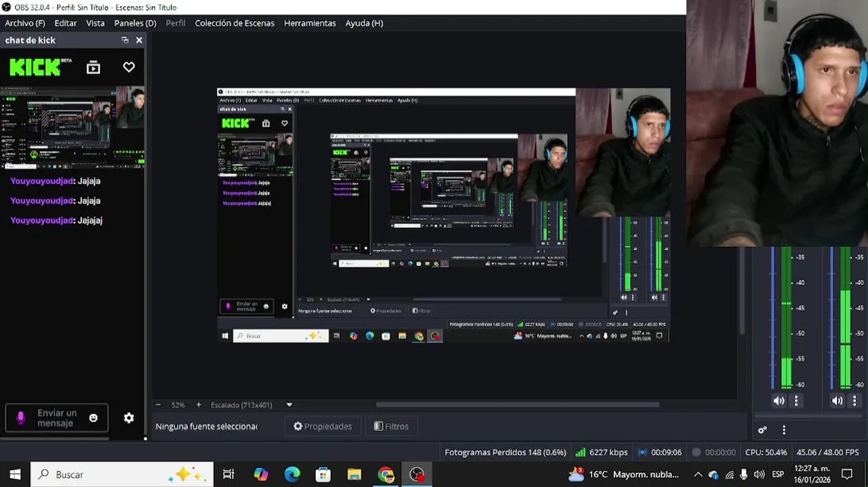Open the Editar menu
Screen dimensions: 868x487
point(66,23)
